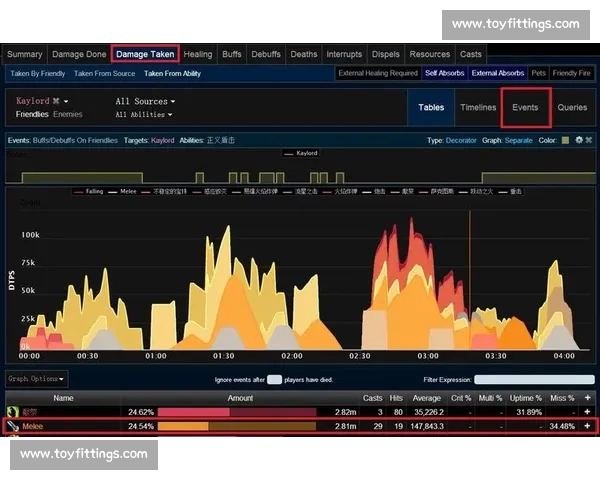Screen dimensions: 600x480
Task: Click the Taken From Source link
Action: [x=104, y=73]
